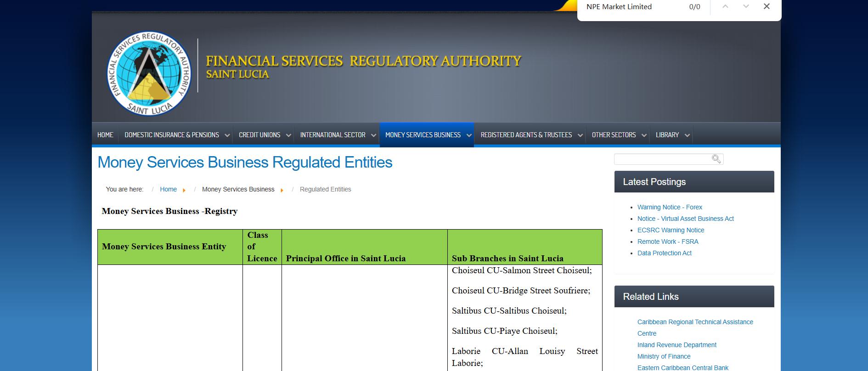Select Choiseul CU-Salmon Street Choiseul entry
The height and width of the screenshot is (371, 868).
click(x=522, y=270)
